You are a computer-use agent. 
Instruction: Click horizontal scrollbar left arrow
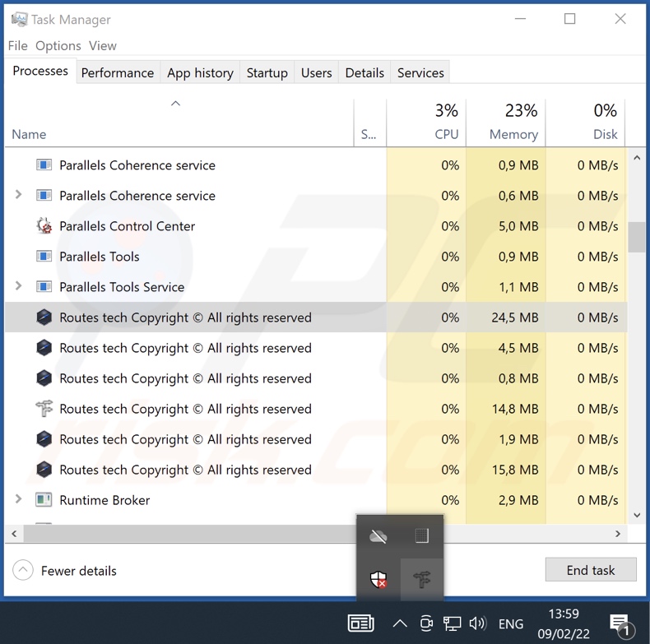[x=14, y=534]
